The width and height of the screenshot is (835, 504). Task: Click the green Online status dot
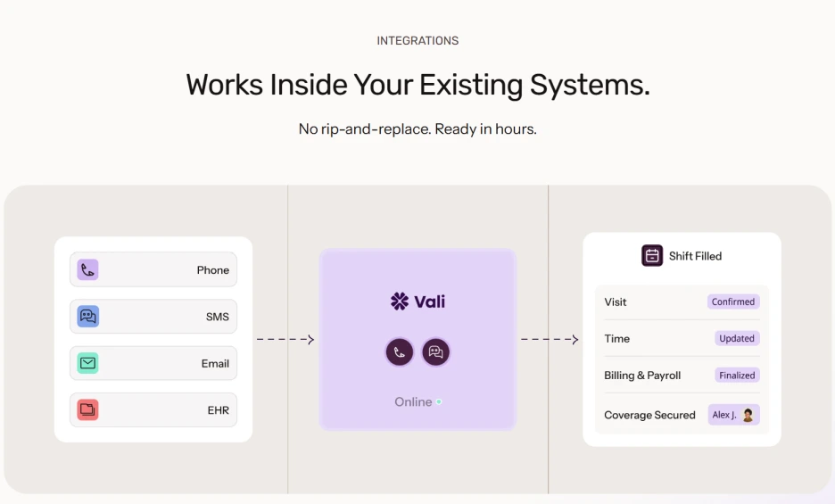(x=439, y=401)
